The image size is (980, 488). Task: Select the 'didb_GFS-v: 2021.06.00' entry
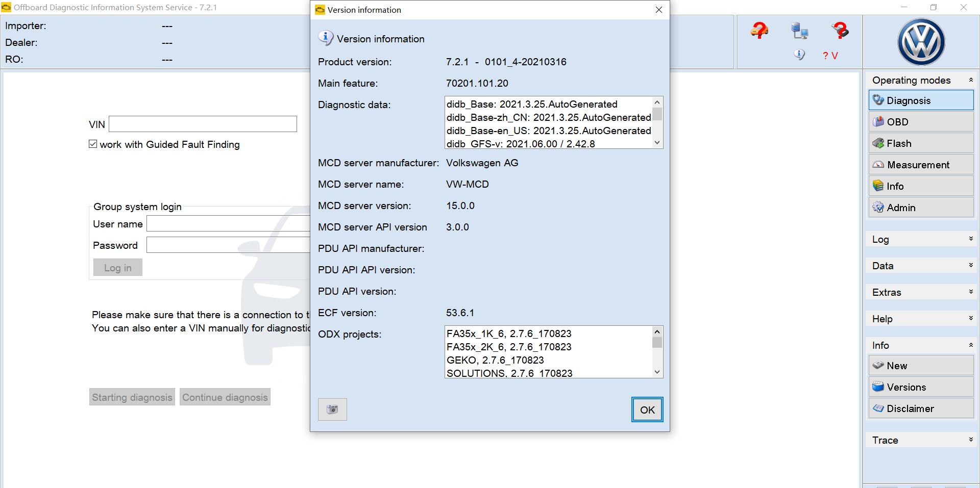(x=521, y=143)
